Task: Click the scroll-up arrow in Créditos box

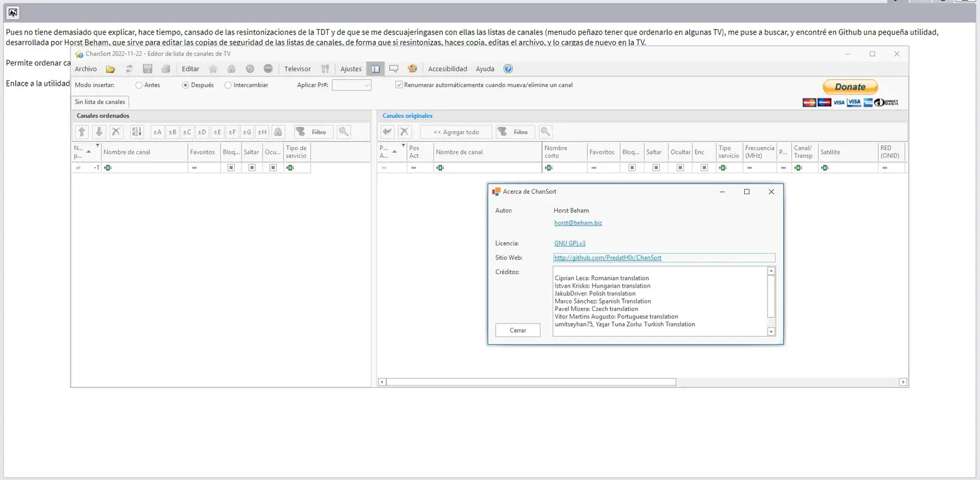Action: (x=771, y=271)
